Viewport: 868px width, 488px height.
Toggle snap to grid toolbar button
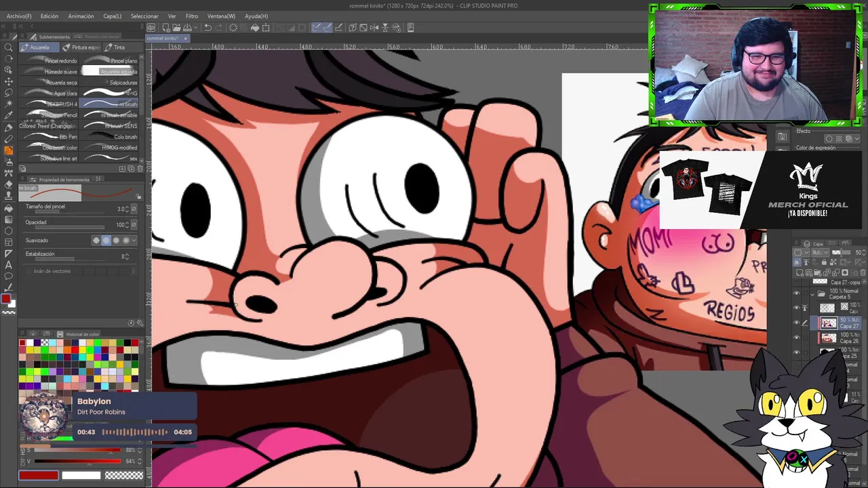click(338, 28)
